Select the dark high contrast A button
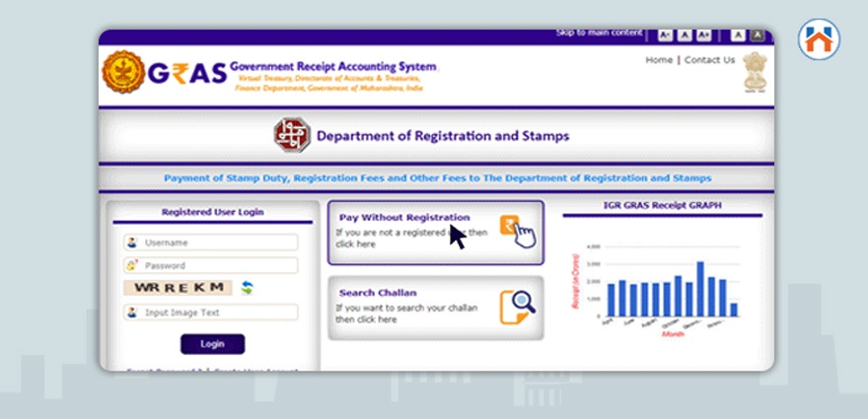This screenshot has width=868, height=419. [758, 35]
